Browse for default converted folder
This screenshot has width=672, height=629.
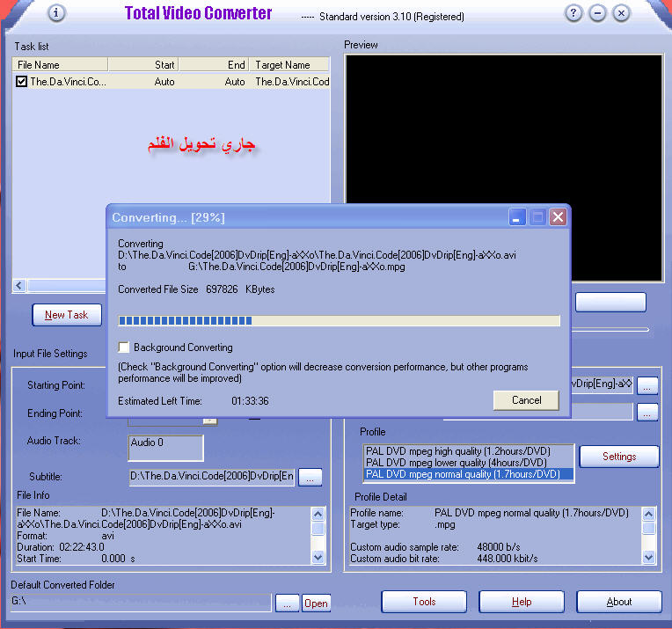pos(287,603)
